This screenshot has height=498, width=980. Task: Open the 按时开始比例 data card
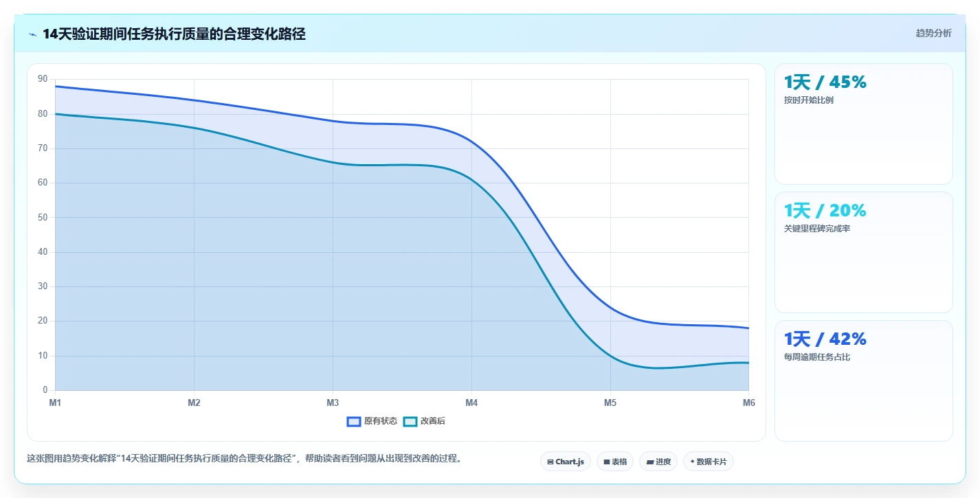click(863, 124)
